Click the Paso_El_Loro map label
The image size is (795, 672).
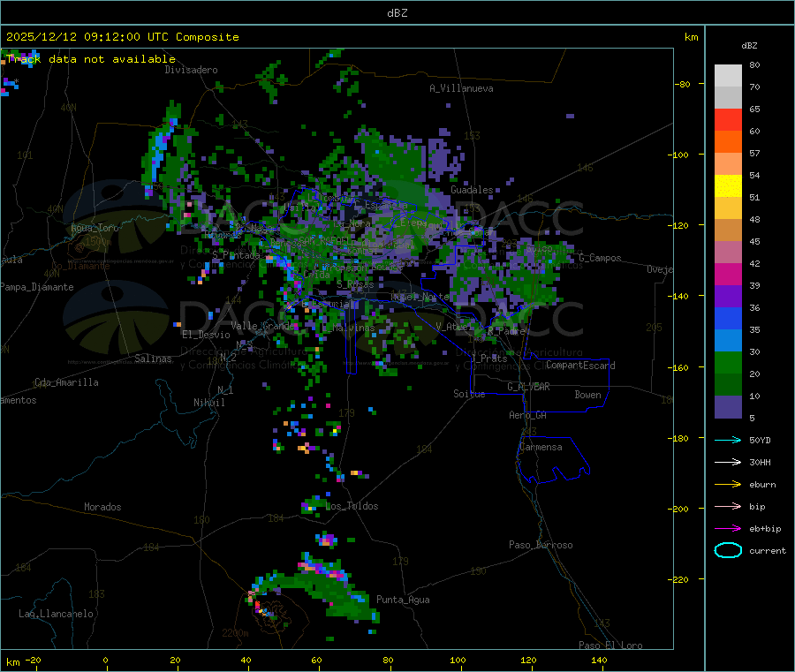pyautogui.click(x=611, y=646)
